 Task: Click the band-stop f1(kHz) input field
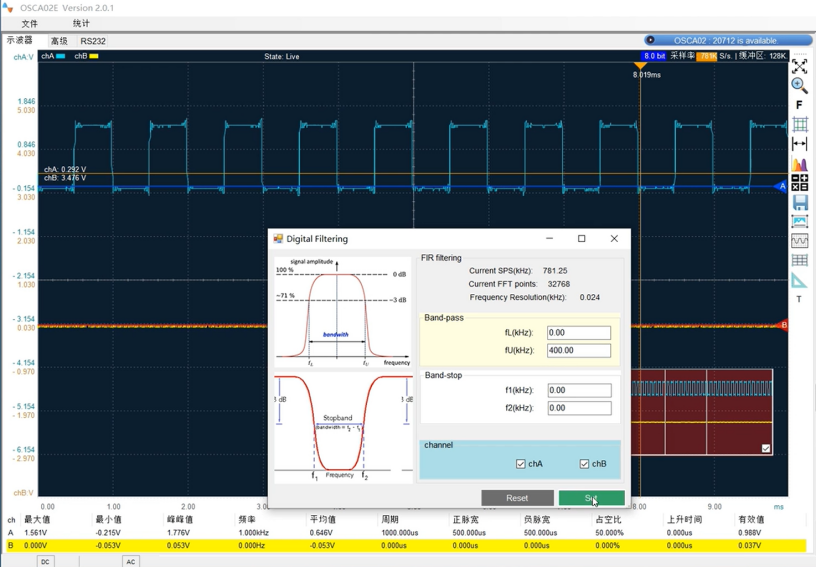point(578,391)
